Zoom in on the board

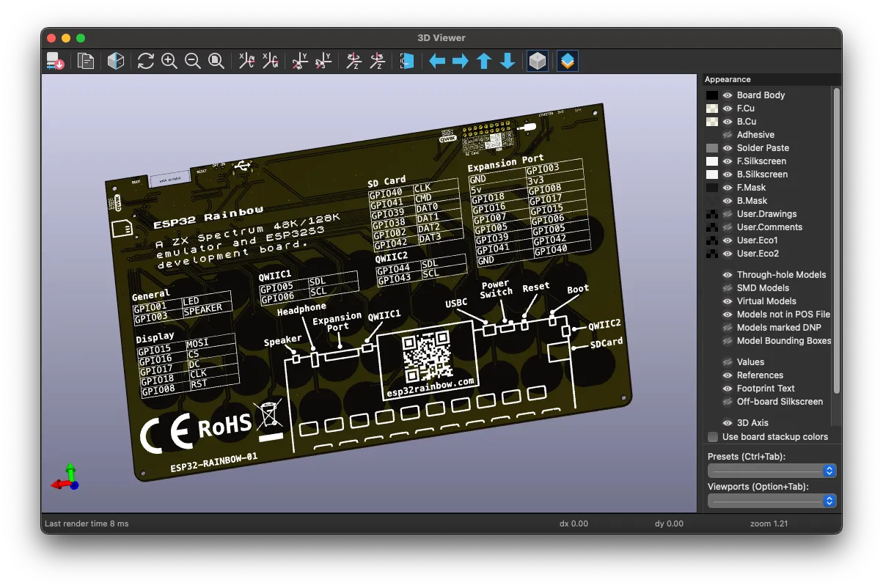[x=169, y=61]
